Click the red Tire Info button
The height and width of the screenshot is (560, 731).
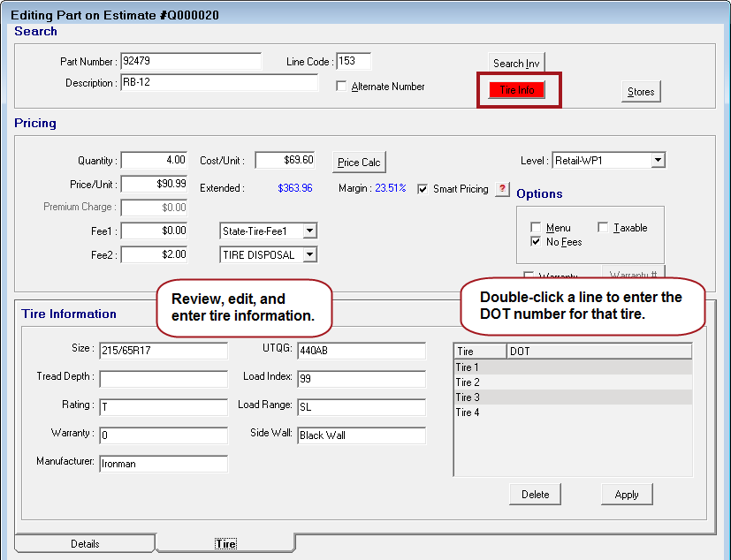click(x=517, y=89)
